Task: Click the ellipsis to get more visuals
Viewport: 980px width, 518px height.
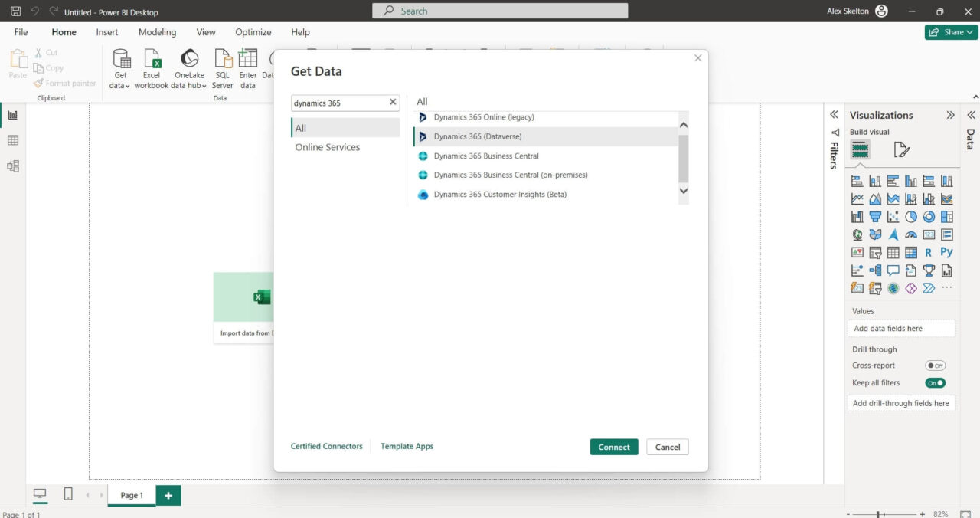Action: coord(947,288)
